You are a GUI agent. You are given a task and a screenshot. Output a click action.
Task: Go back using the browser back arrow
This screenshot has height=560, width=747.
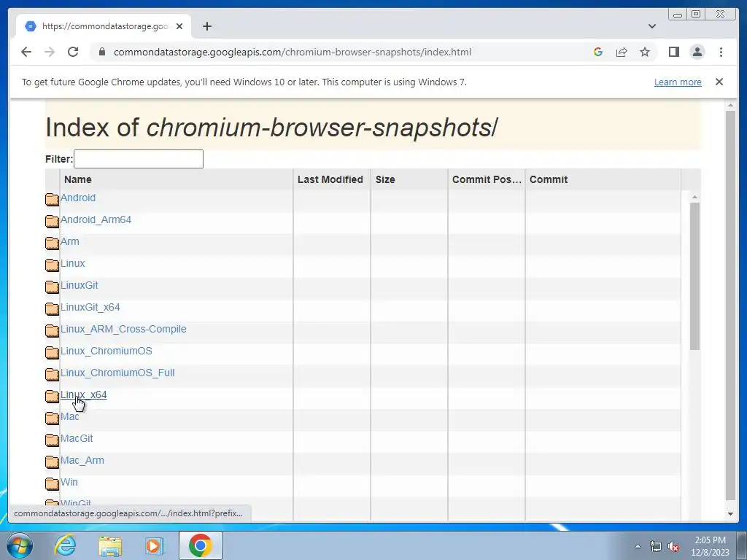pos(26,52)
